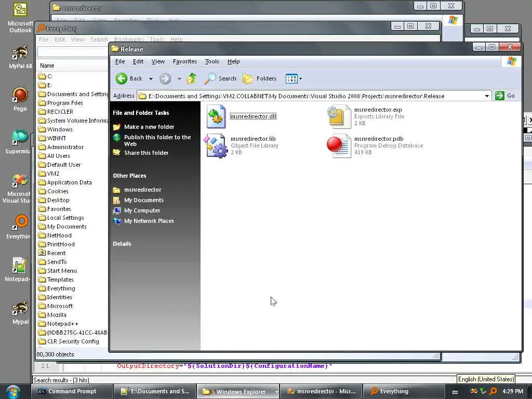Open the Search magnifier in Release toolbar
The height and width of the screenshot is (399, 532).
[210, 78]
